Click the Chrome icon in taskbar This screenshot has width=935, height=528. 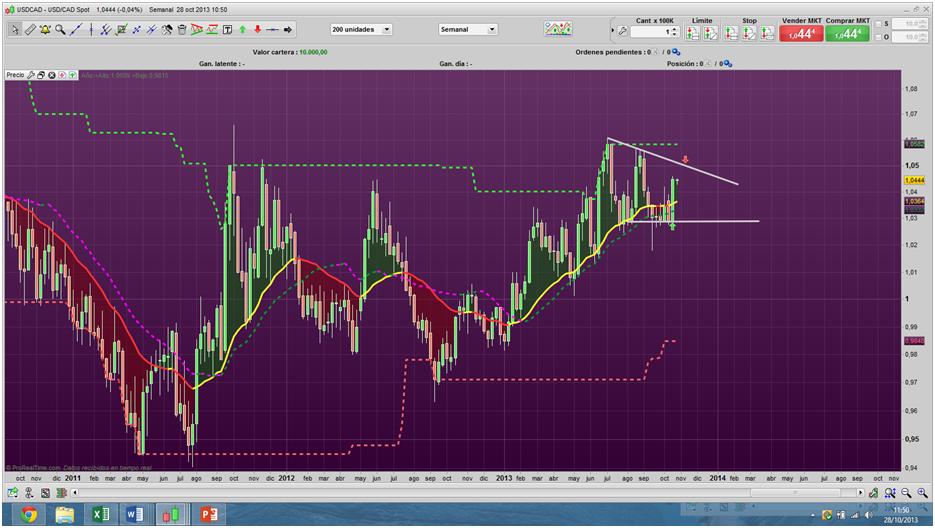click(29, 514)
